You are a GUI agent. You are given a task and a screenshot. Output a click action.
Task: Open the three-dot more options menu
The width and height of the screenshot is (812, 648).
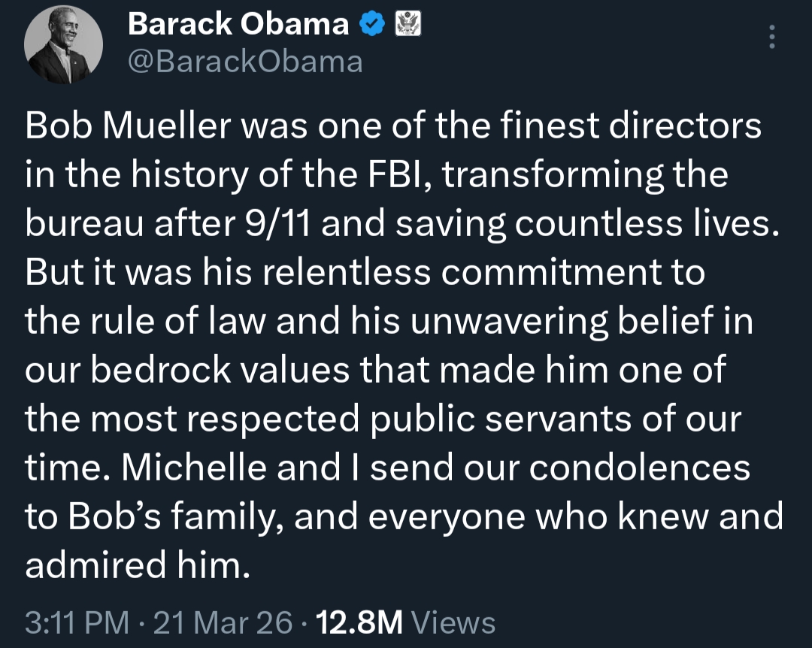[x=772, y=36]
